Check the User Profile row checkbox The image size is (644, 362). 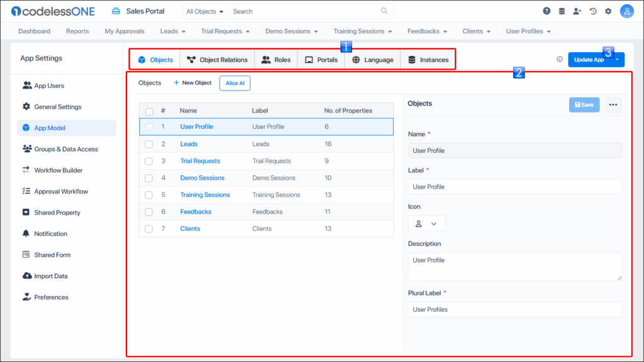[x=148, y=127]
